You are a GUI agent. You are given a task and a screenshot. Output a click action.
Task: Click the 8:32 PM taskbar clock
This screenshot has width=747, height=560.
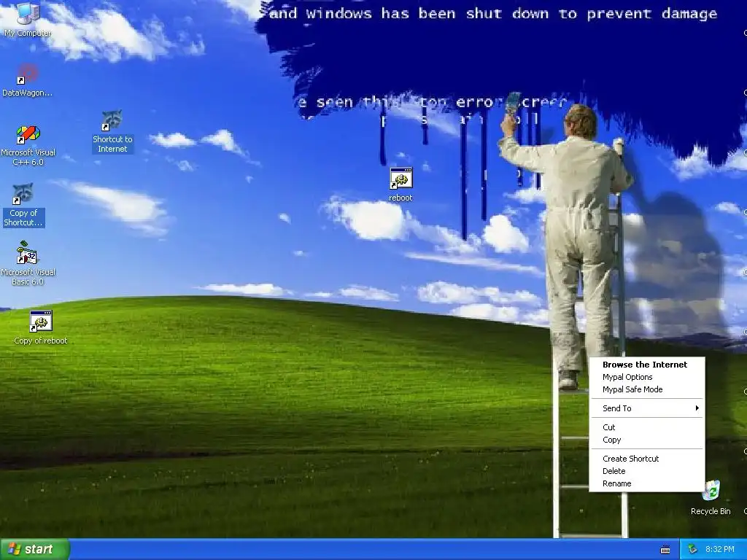pyautogui.click(x=720, y=550)
